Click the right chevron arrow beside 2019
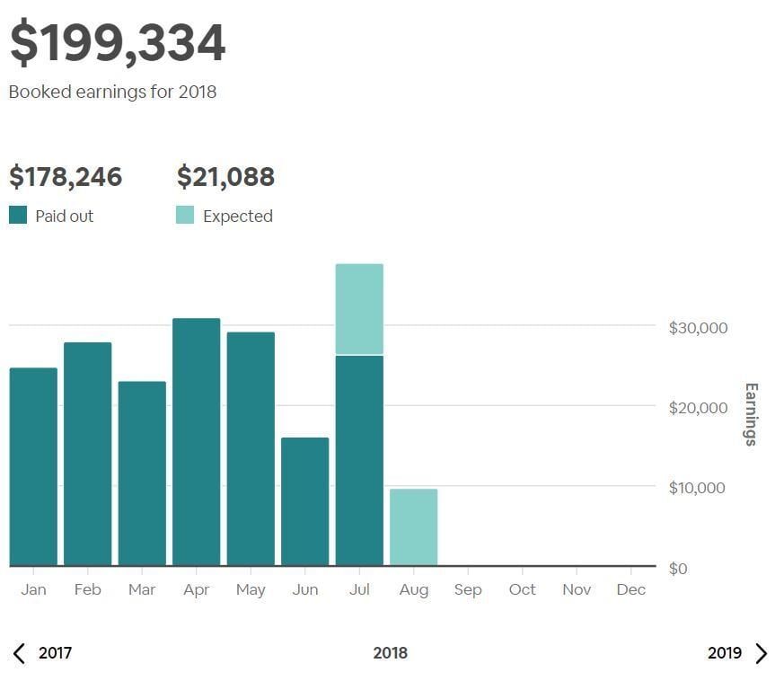Image resolution: width=784 pixels, height=681 pixels. tap(762, 653)
